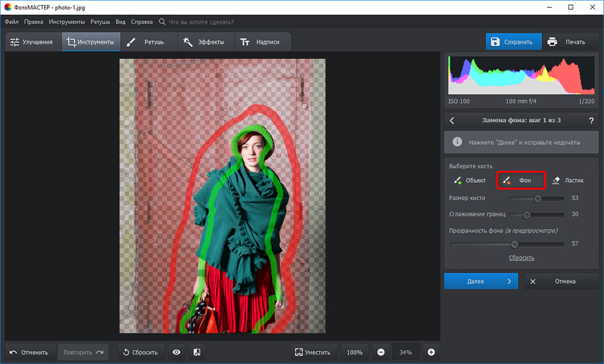Click the bottom-bar Сбросить button

[141, 352]
